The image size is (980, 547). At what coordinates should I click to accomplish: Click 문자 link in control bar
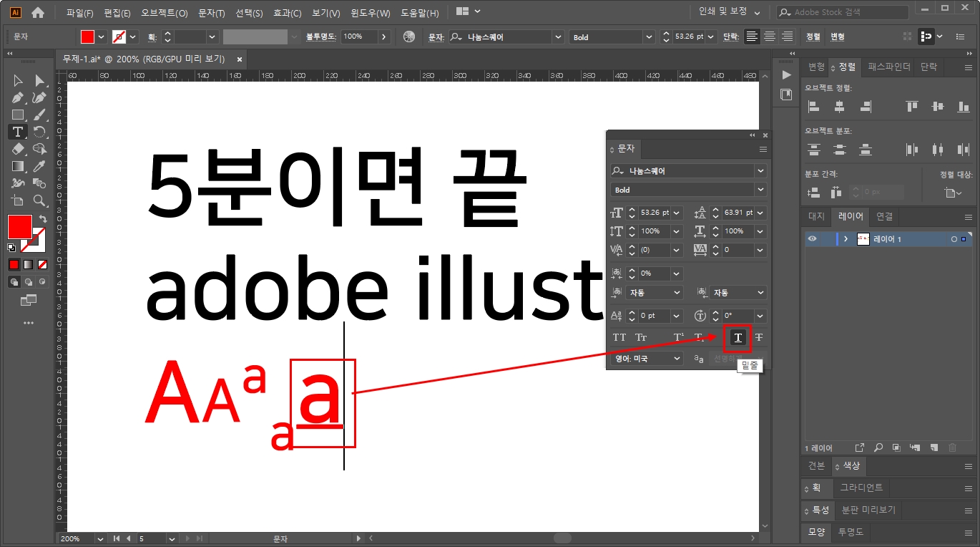436,37
